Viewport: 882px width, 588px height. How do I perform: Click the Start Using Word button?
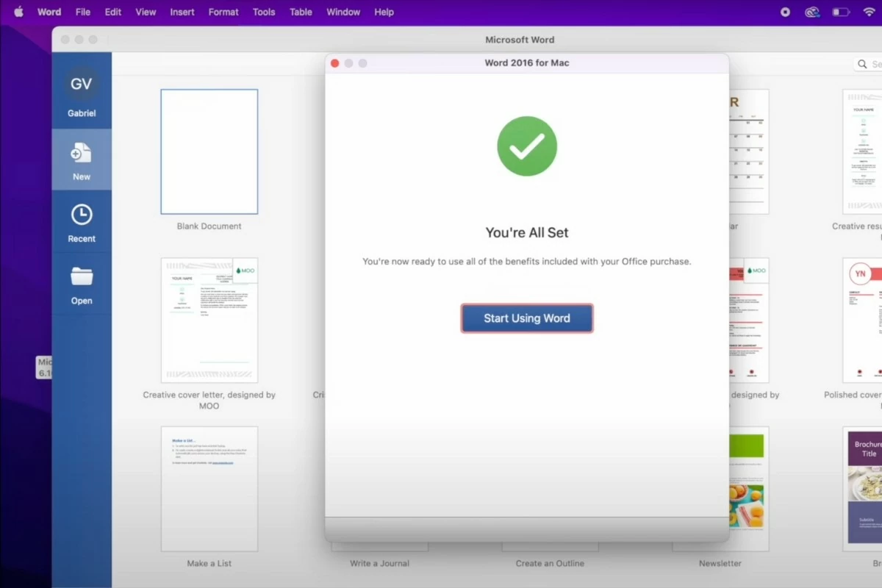[x=526, y=318]
